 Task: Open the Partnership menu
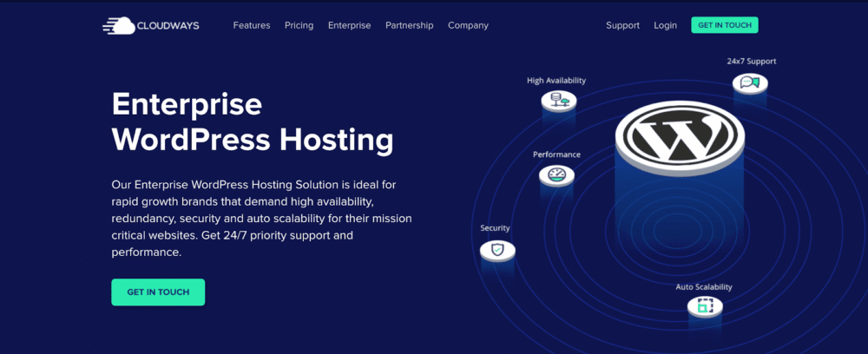click(x=409, y=26)
